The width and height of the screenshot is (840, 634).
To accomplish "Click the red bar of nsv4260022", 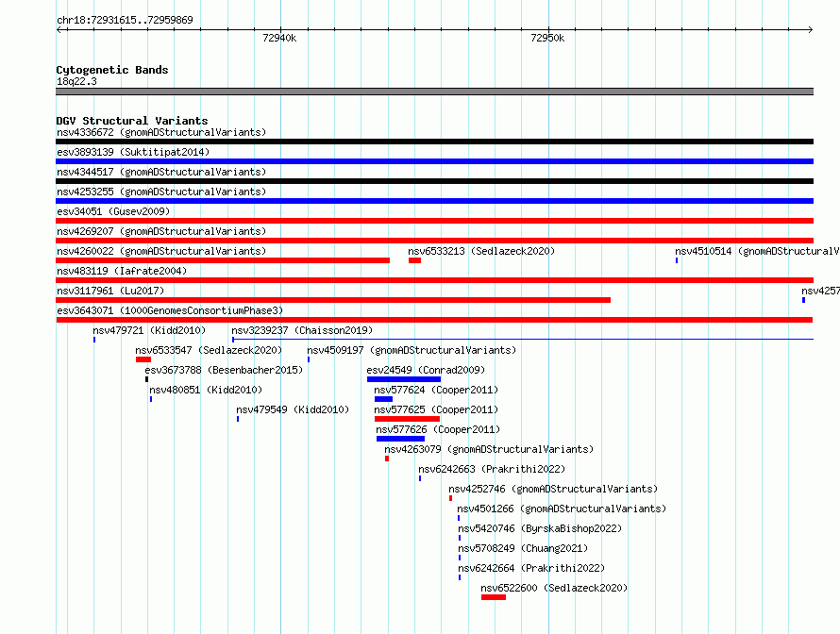I will point(223,260).
